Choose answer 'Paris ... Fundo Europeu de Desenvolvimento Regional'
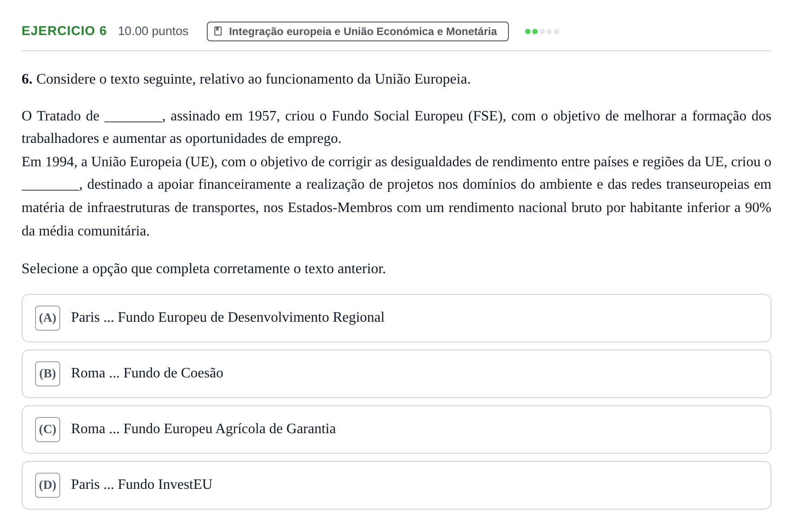The height and width of the screenshot is (532, 793). coord(396,318)
